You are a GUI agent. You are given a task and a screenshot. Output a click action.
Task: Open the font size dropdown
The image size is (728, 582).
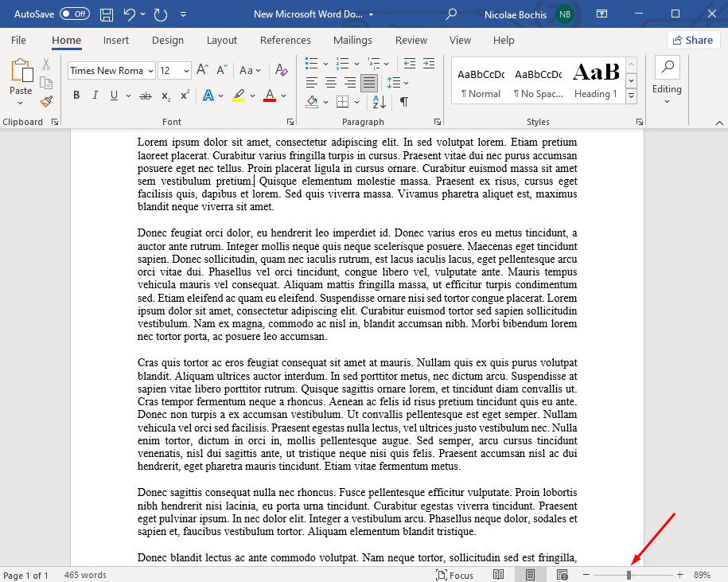point(186,71)
